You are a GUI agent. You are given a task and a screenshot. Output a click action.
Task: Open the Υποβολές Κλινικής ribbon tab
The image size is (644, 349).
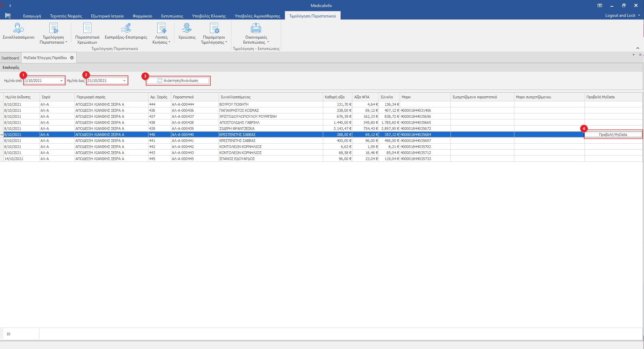[x=209, y=16]
